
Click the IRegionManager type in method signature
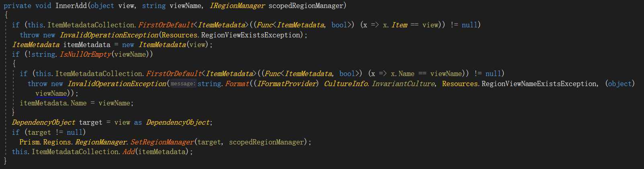(237, 6)
